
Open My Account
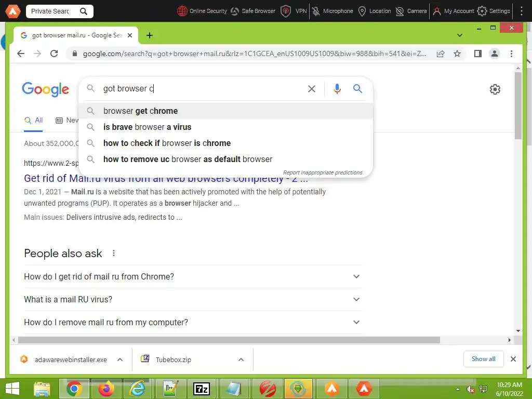[453, 11]
